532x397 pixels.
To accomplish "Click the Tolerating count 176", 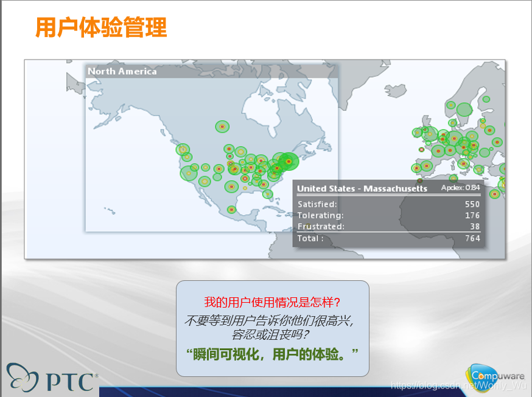I will (x=472, y=215).
